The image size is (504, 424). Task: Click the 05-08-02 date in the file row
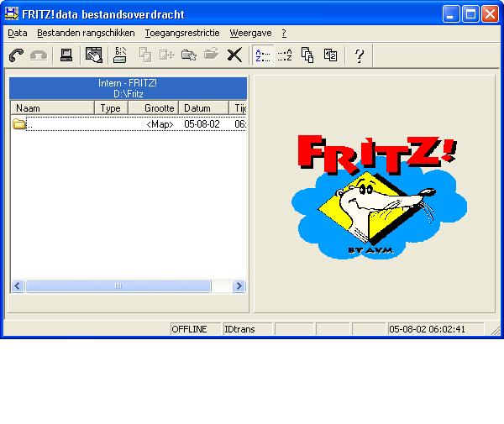(x=202, y=124)
